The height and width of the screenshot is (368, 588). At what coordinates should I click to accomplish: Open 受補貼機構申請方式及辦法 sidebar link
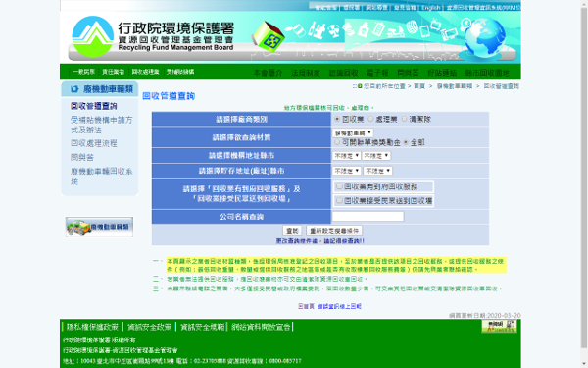[101, 125]
